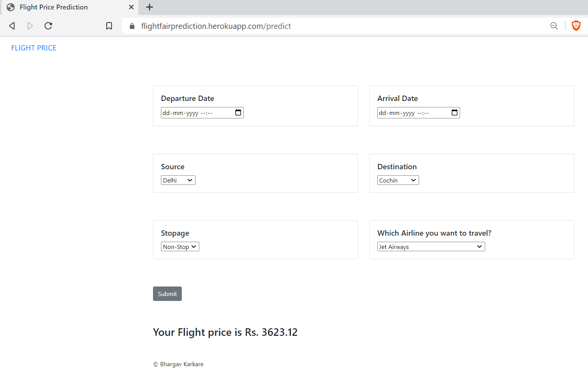Viewport: 588px width, 370px height.
Task: Click the zoom magnifier in the address bar
Action: coord(554,26)
